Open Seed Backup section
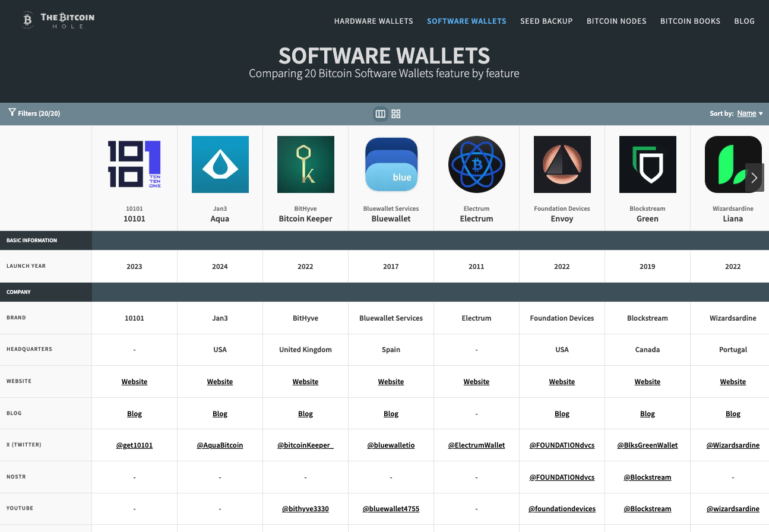This screenshot has width=769, height=532. point(546,21)
